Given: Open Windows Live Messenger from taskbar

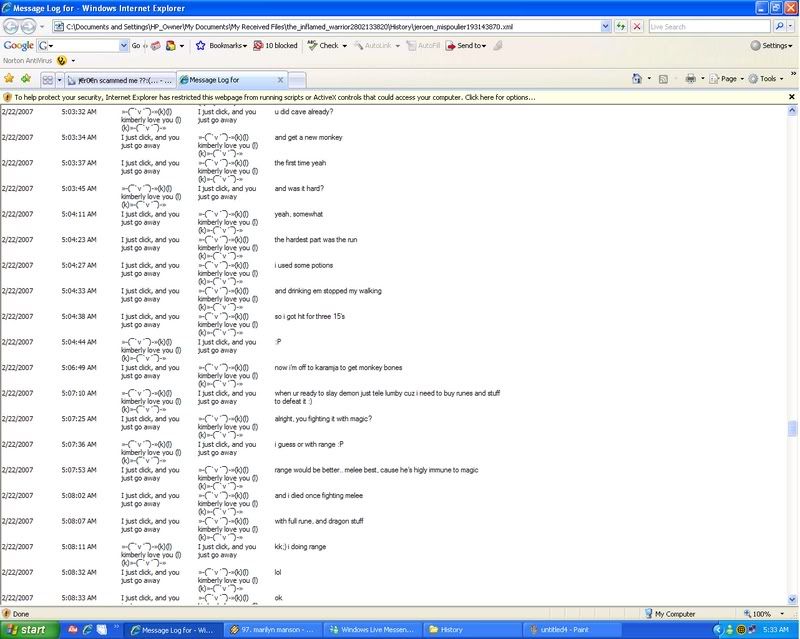Looking at the screenshot, I should (x=373, y=630).
